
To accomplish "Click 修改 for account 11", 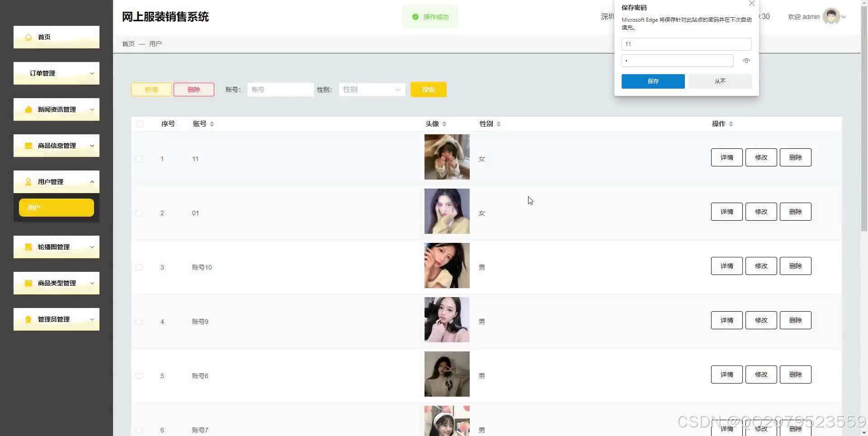I will (761, 157).
